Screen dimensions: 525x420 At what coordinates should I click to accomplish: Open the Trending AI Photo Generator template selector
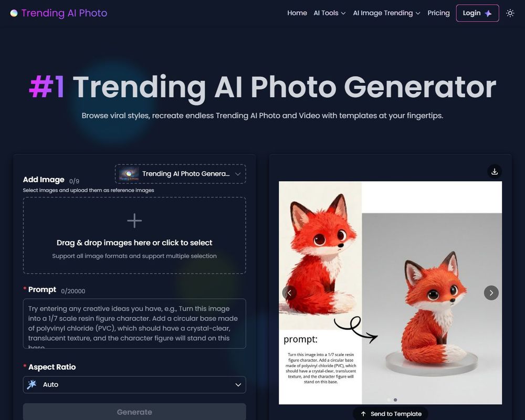(181, 173)
